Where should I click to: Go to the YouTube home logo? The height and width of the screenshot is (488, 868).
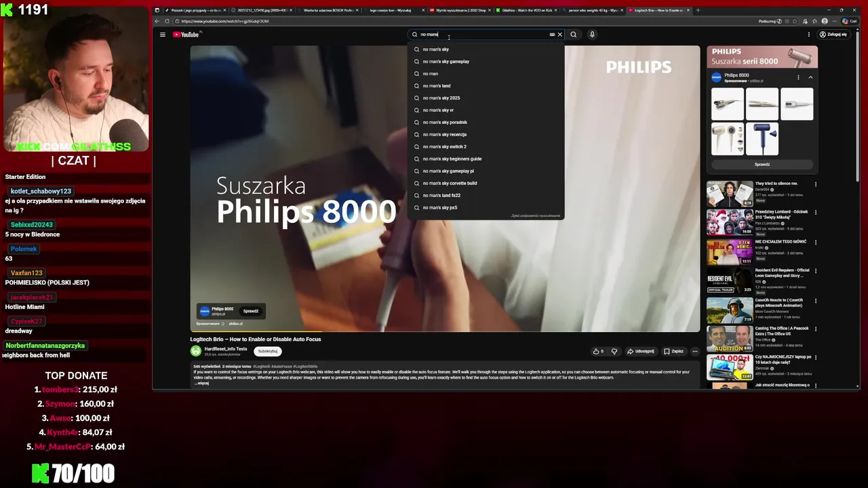(186, 35)
